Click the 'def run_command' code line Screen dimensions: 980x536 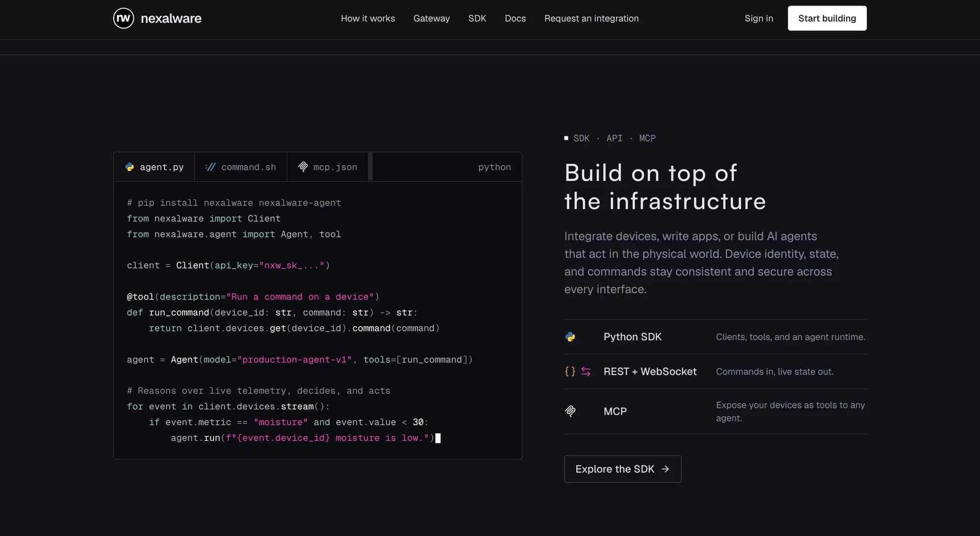[272, 313]
